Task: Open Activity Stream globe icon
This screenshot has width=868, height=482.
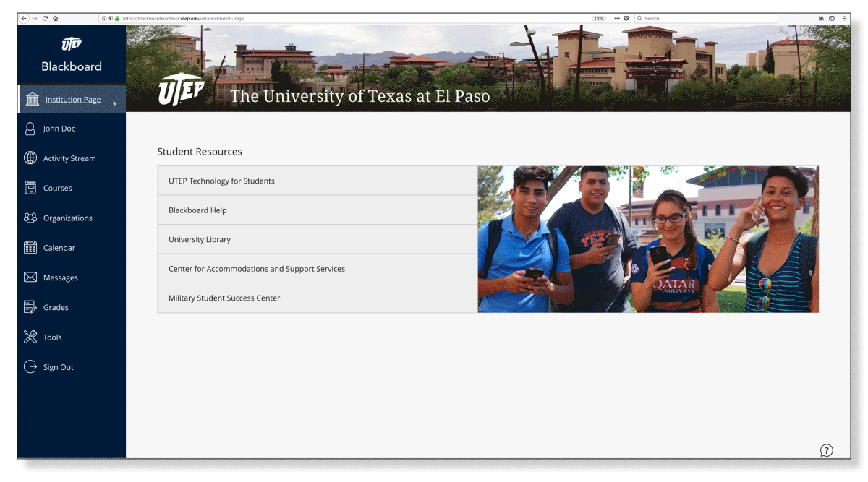Action: tap(30, 158)
